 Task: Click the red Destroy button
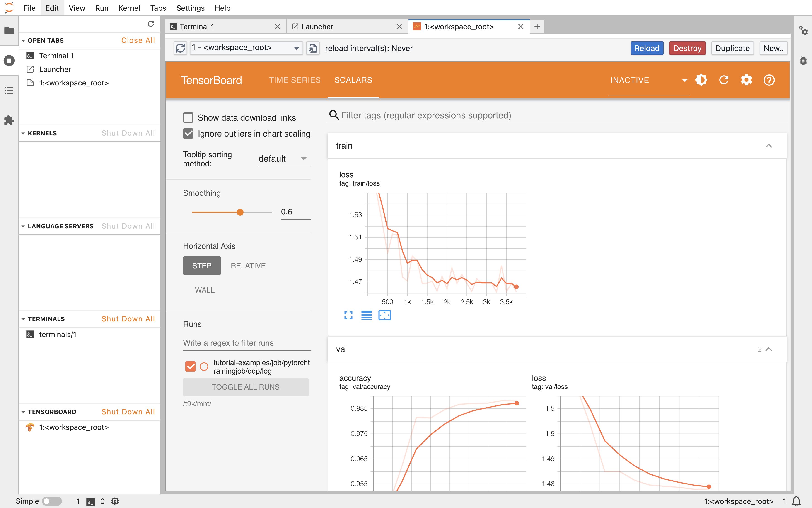tap(687, 48)
